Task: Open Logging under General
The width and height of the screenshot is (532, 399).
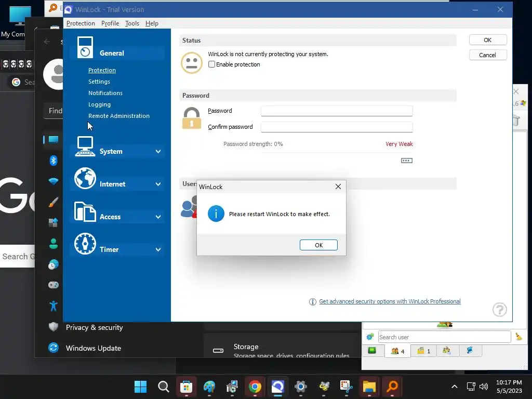Action: pos(99,104)
